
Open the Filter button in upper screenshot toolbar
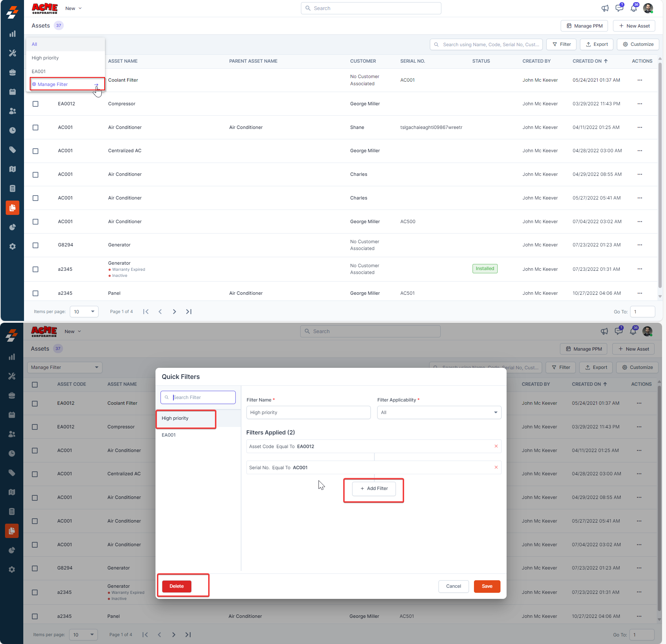562,44
